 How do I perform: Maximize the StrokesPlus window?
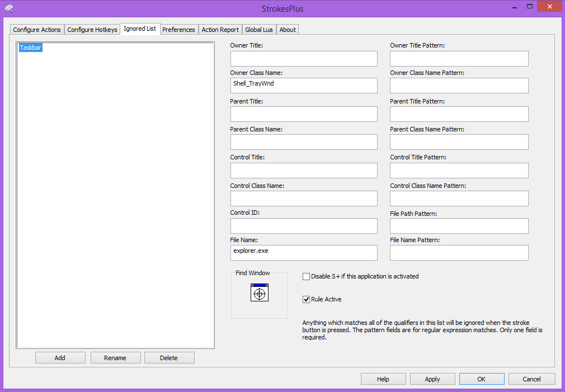tap(530, 7)
